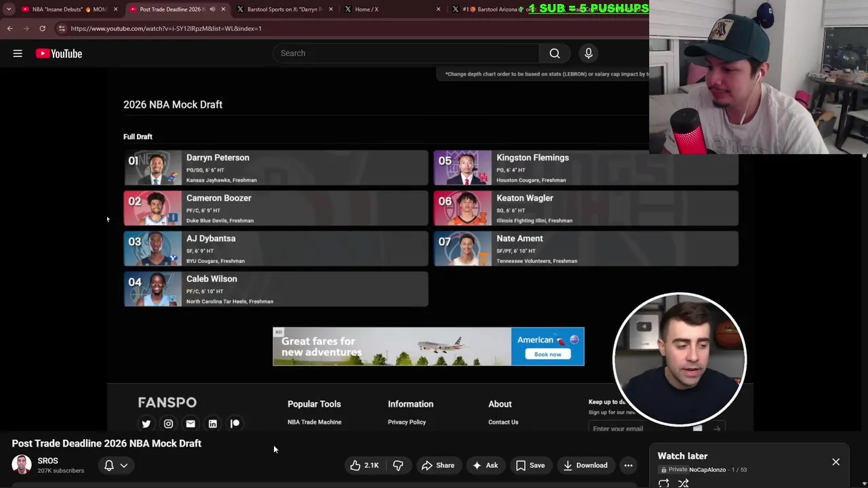Screen dimensions: 868x488
Task: Toggle loop playlist in Watch later panel
Action: click(x=664, y=483)
